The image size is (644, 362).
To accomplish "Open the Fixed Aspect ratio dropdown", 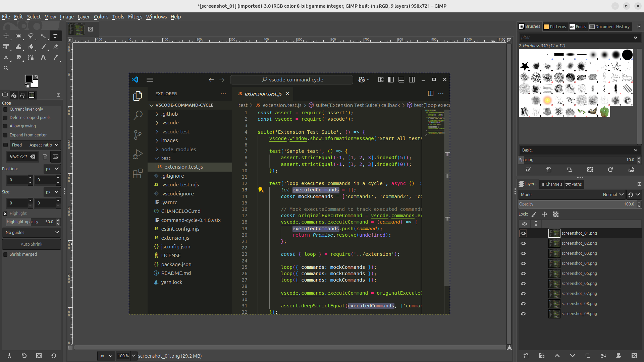I will tap(35, 145).
